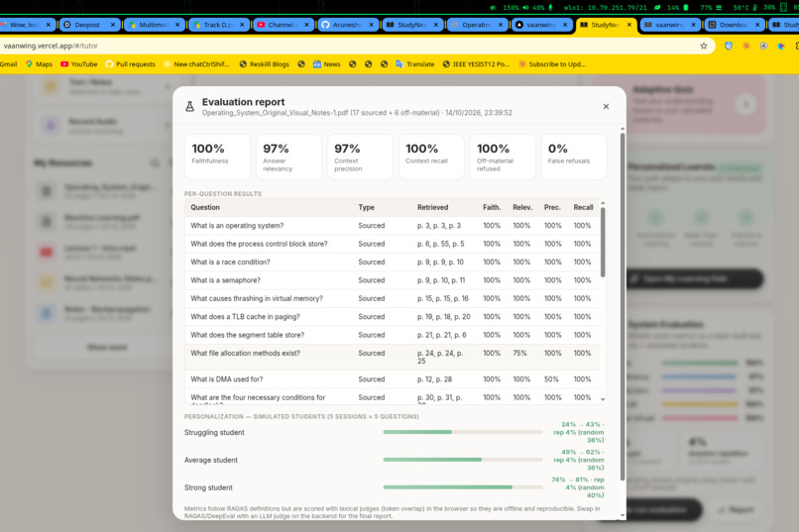Select row 'What is DMA used for?'

tap(392, 379)
